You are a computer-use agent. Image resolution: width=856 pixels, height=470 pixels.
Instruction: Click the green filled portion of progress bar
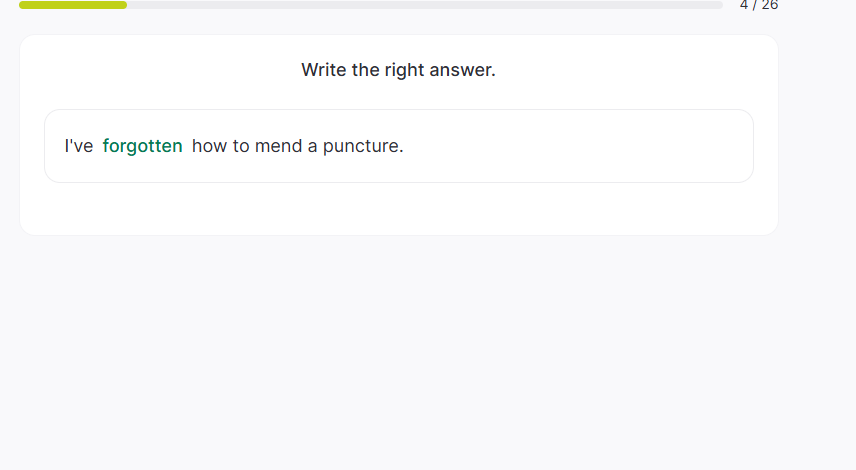coord(72,5)
